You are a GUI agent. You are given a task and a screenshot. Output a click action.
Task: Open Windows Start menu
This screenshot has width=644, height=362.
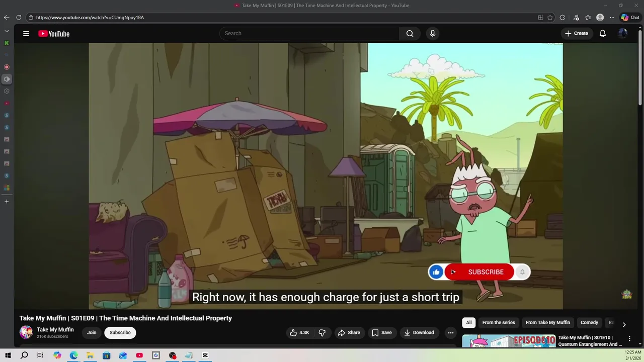pos(8,355)
